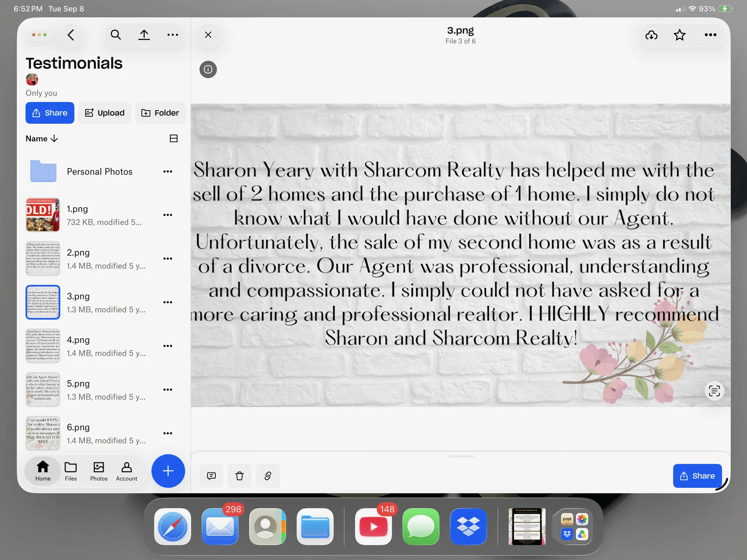Switch to the Home tab

pyautogui.click(x=43, y=471)
